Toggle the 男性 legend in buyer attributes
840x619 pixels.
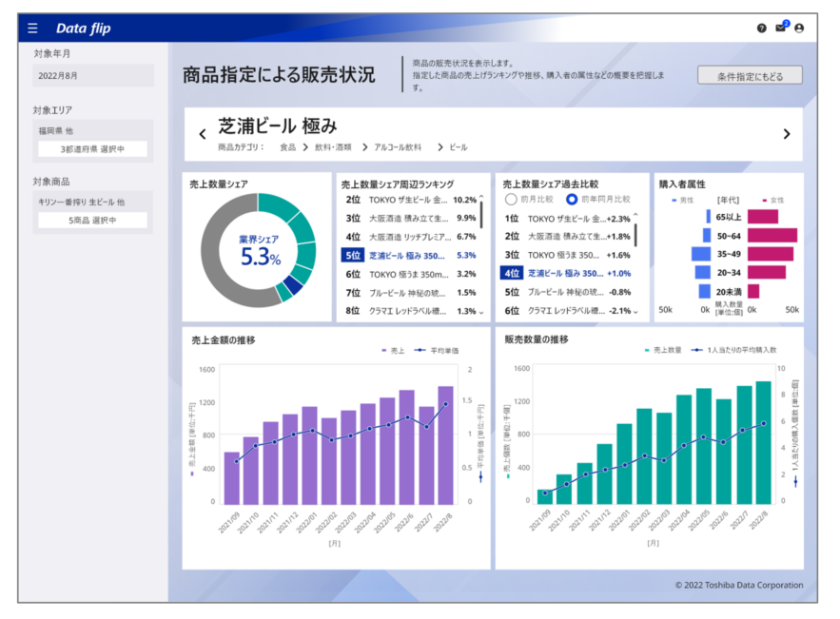(682, 201)
